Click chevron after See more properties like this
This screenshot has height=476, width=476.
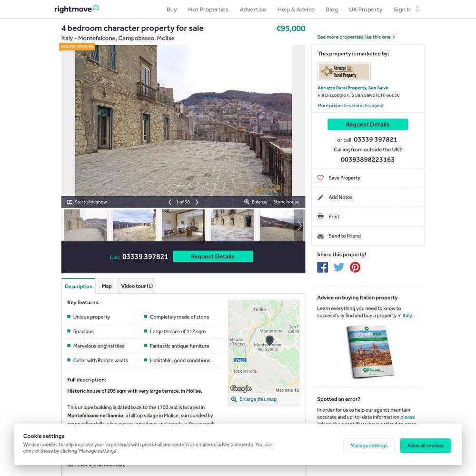tap(394, 37)
